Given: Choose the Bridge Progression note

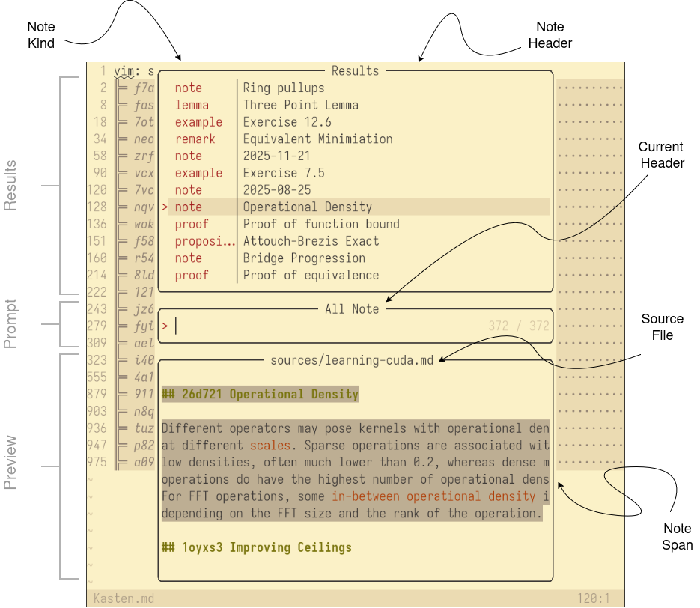Looking at the screenshot, I should 304,258.
